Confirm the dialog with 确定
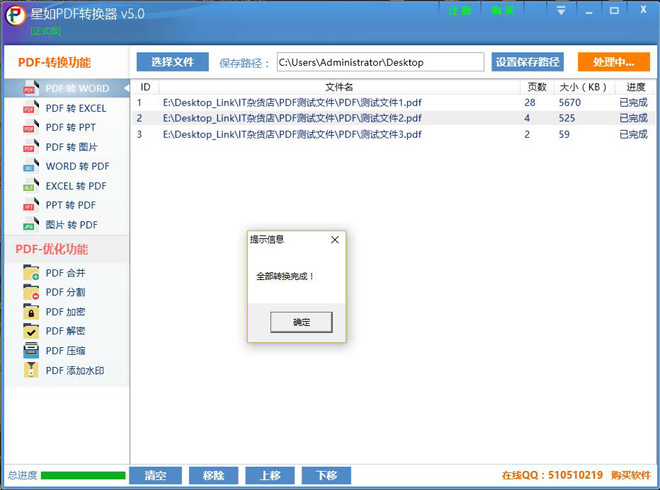Image resolution: width=660 pixels, height=490 pixels. click(x=301, y=322)
